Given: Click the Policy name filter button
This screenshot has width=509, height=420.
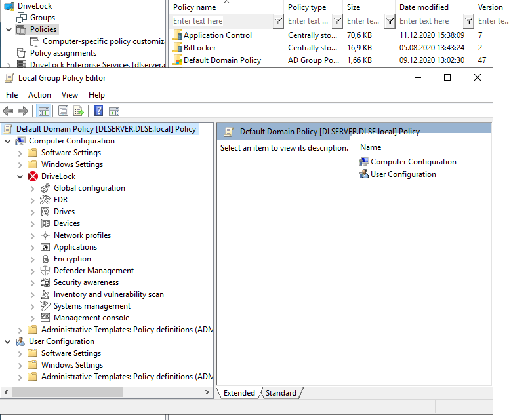Looking at the screenshot, I should point(278,22).
